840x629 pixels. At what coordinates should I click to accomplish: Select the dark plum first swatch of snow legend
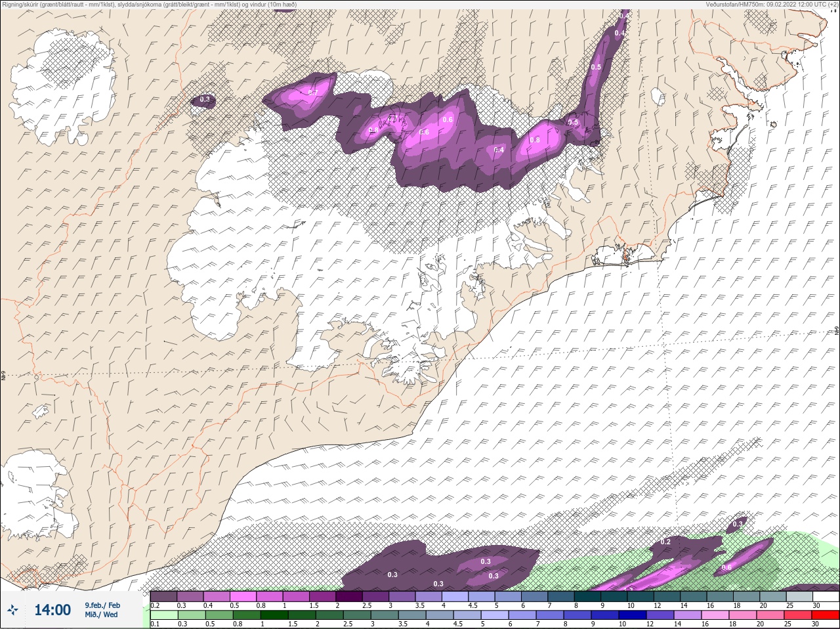[x=163, y=596]
